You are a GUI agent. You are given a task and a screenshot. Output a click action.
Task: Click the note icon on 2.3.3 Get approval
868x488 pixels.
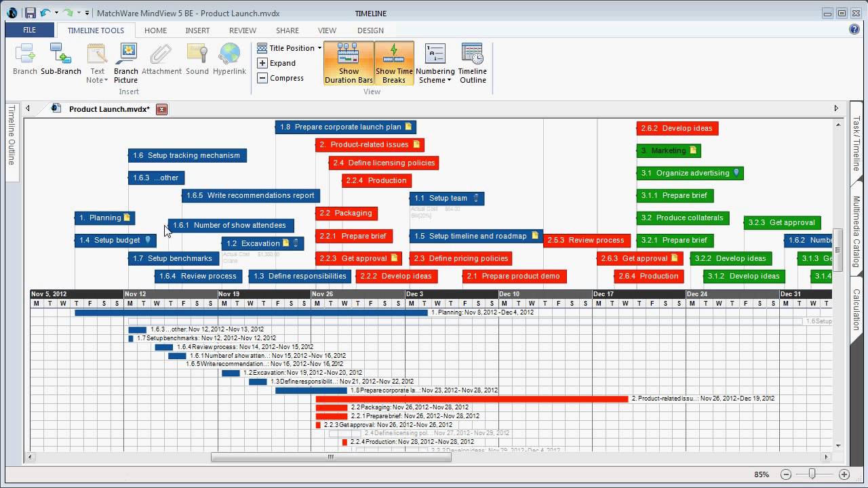[x=394, y=258]
